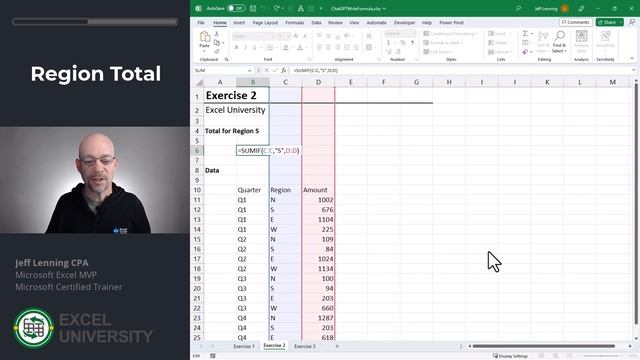The height and width of the screenshot is (360, 640).
Task: Click the Copy icon in Clipboard group
Action: click(217, 42)
